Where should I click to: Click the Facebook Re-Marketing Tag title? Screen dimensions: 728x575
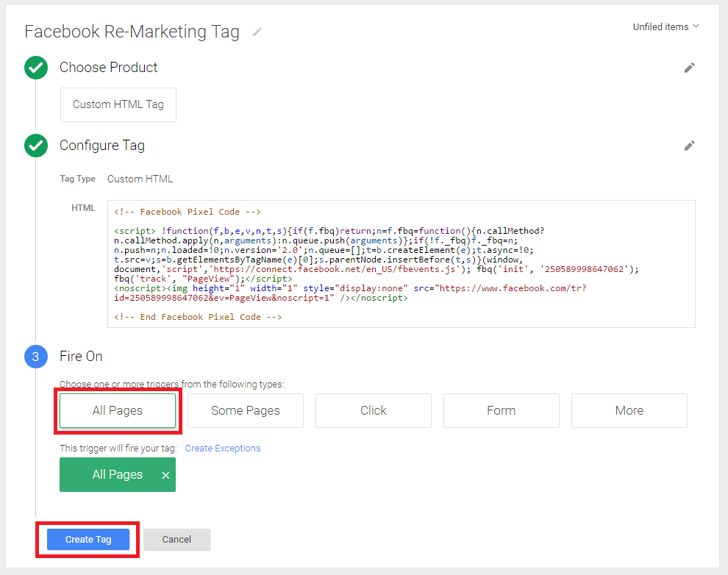coord(132,32)
